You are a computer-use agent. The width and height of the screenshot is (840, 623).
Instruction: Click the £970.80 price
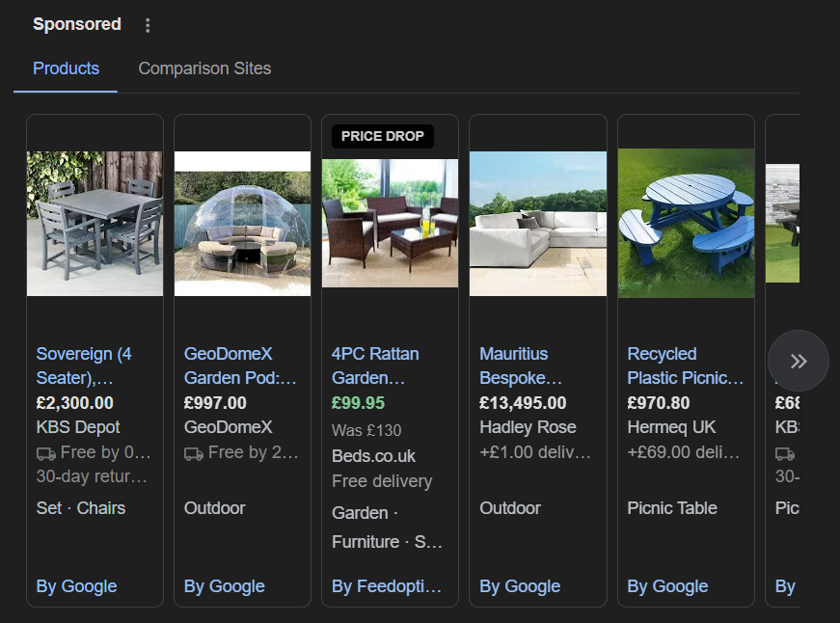[x=659, y=403]
